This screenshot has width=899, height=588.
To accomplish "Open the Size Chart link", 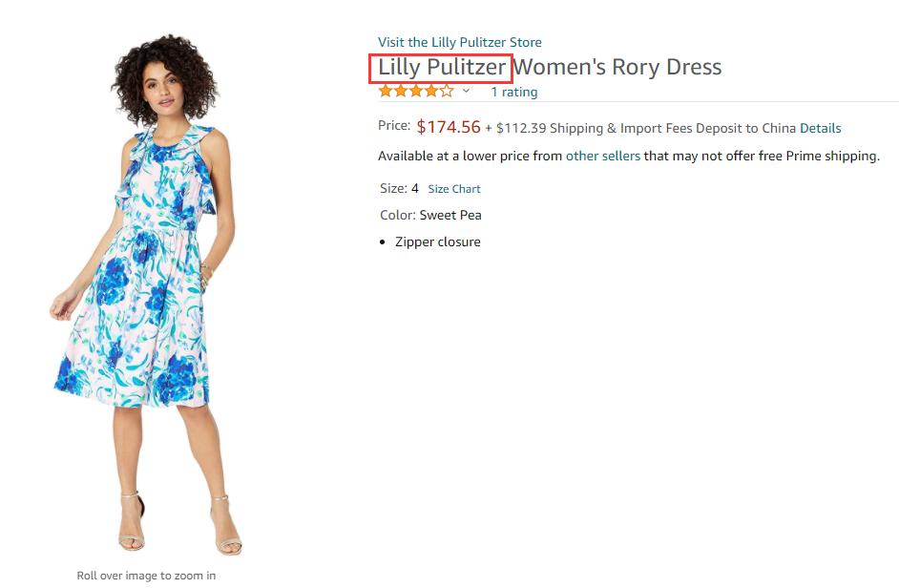I will pos(453,189).
